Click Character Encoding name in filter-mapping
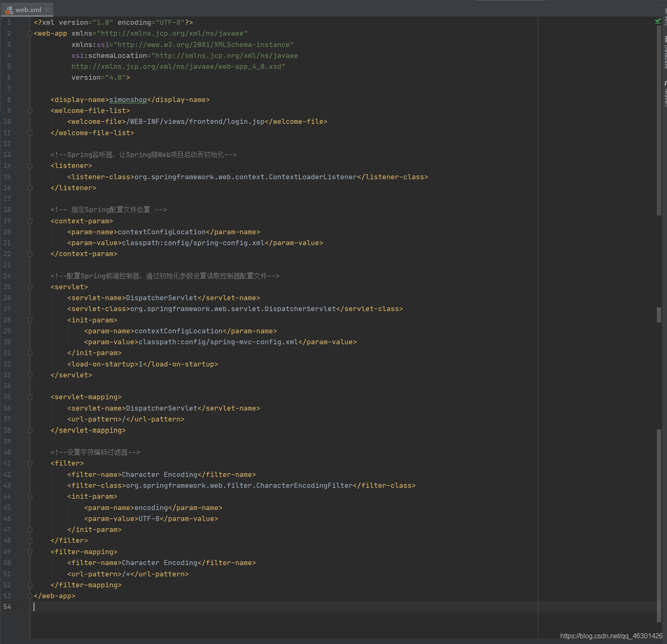 click(160, 563)
